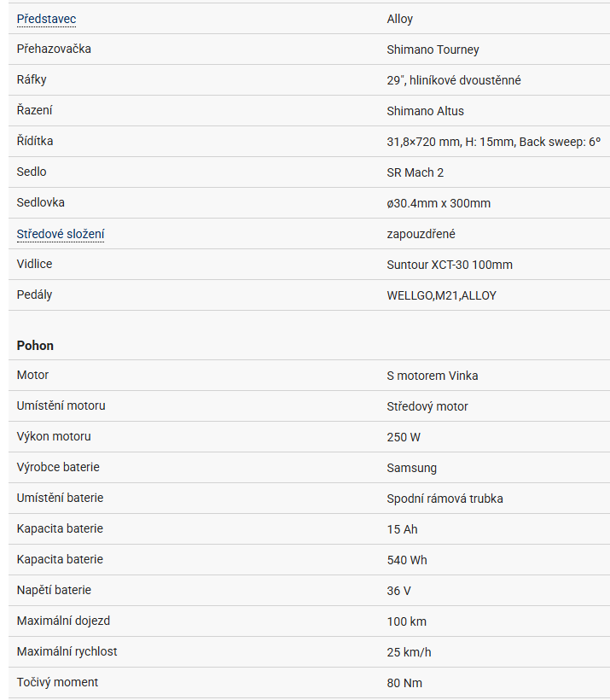
Task: Click the 250 W motor power value
Action: (404, 437)
